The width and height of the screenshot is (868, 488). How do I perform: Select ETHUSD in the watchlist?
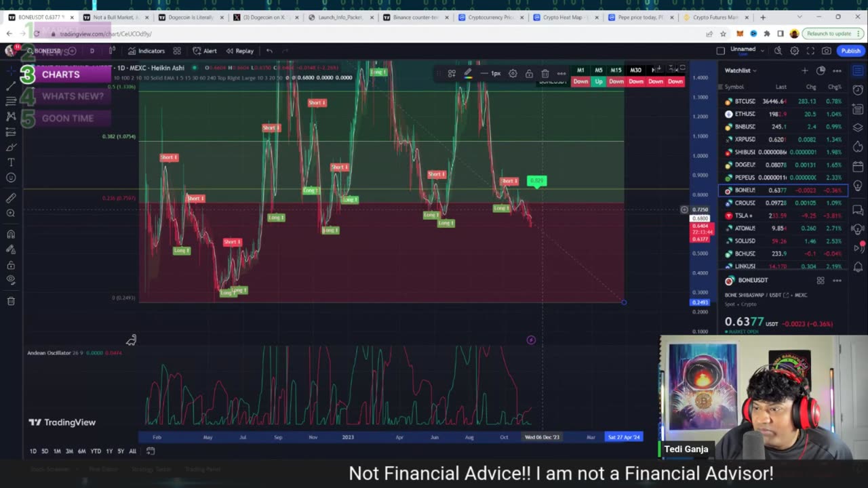point(783,114)
